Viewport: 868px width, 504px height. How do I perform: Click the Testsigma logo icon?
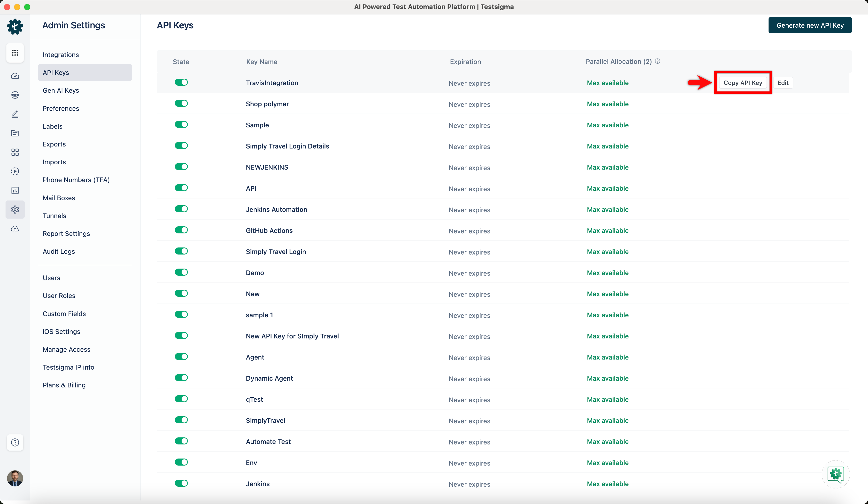pyautogui.click(x=15, y=27)
